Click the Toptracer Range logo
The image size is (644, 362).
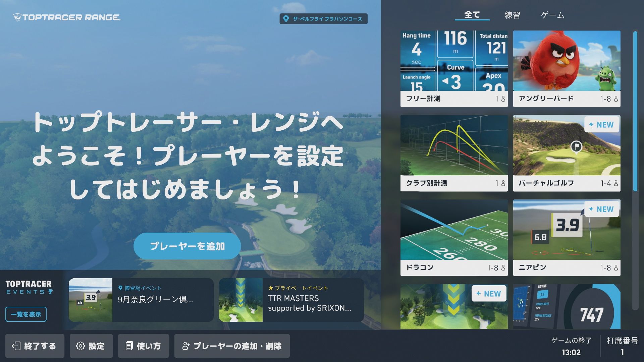(x=67, y=17)
